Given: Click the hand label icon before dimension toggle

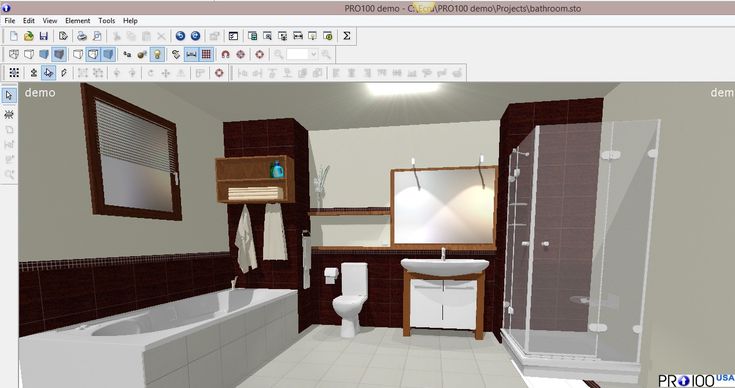Looking at the screenshot, I should pos(176,54).
